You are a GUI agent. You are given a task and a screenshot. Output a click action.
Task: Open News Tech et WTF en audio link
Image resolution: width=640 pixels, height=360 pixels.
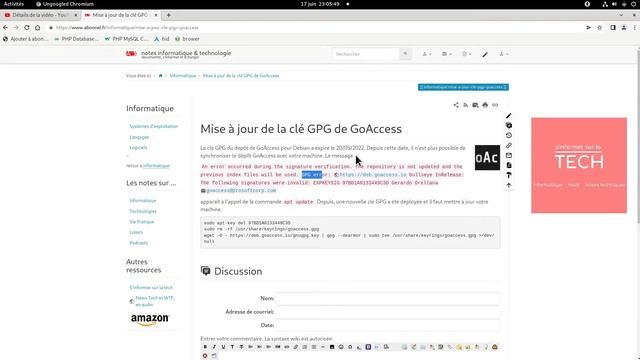tap(155, 301)
